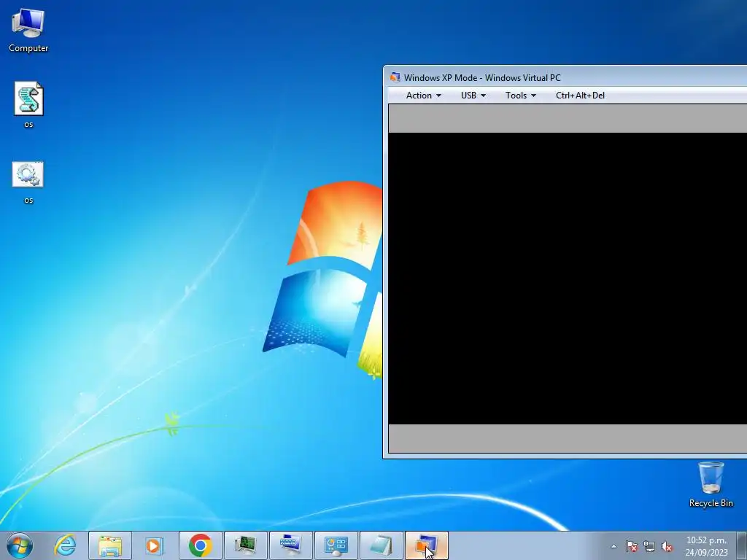Open Google Chrome from the taskbar

click(x=201, y=545)
